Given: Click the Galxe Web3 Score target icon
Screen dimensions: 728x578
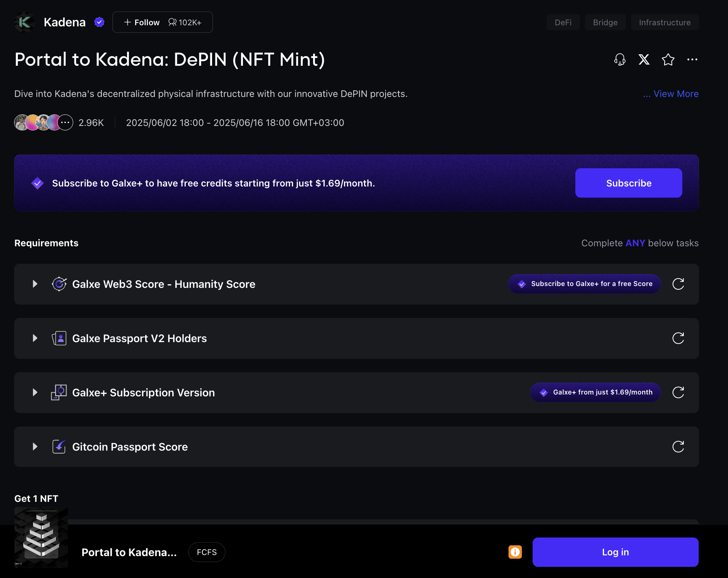Looking at the screenshot, I should click(x=59, y=284).
